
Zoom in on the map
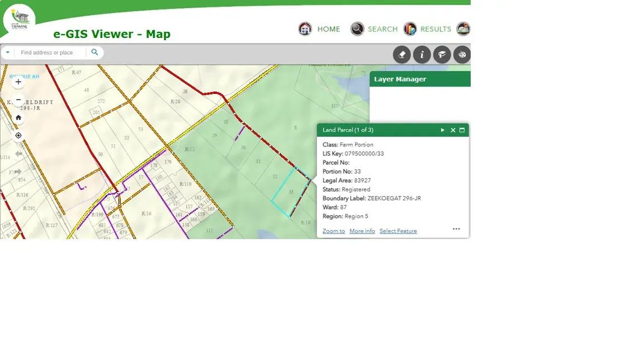[x=18, y=82]
